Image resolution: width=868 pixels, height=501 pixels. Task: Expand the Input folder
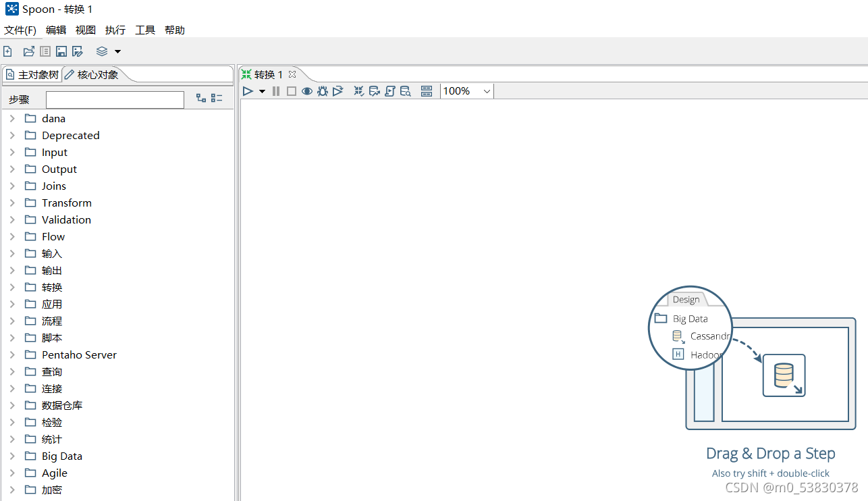(12, 152)
